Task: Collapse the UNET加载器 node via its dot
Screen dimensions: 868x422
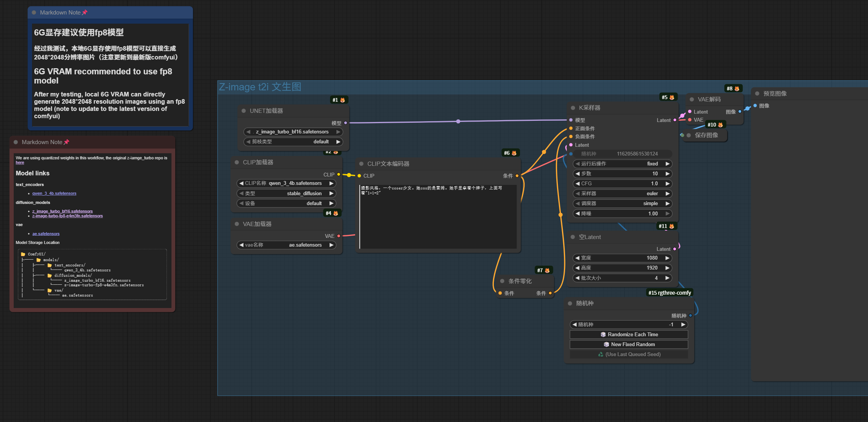Action: click(243, 111)
